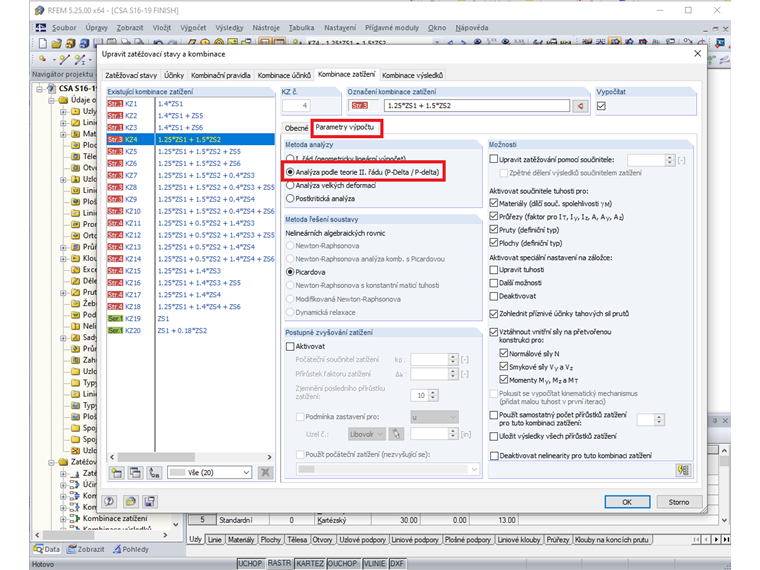Toggle KARTEZ in status bar
The width and height of the screenshot is (760, 570).
(x=310, y=563)
